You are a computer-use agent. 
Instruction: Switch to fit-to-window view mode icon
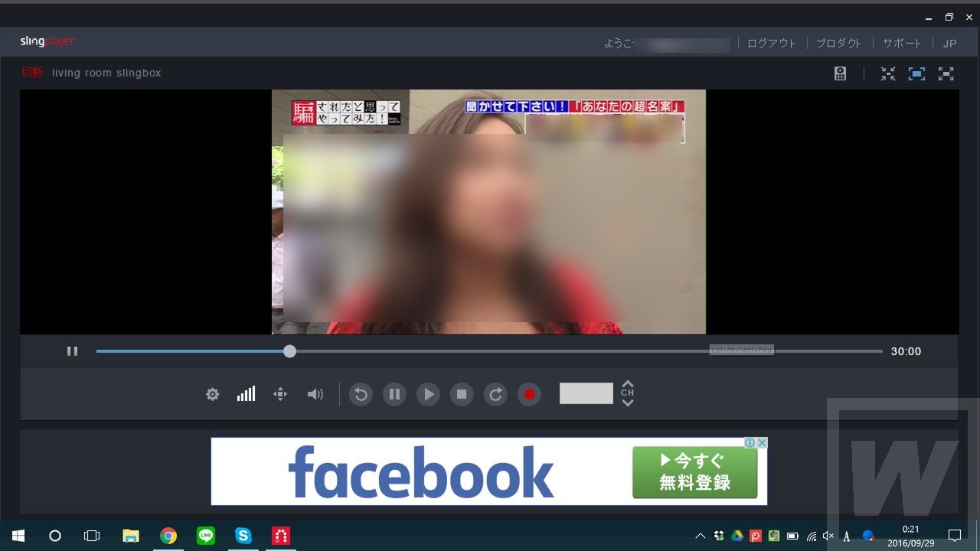click(x=916, y=73)
